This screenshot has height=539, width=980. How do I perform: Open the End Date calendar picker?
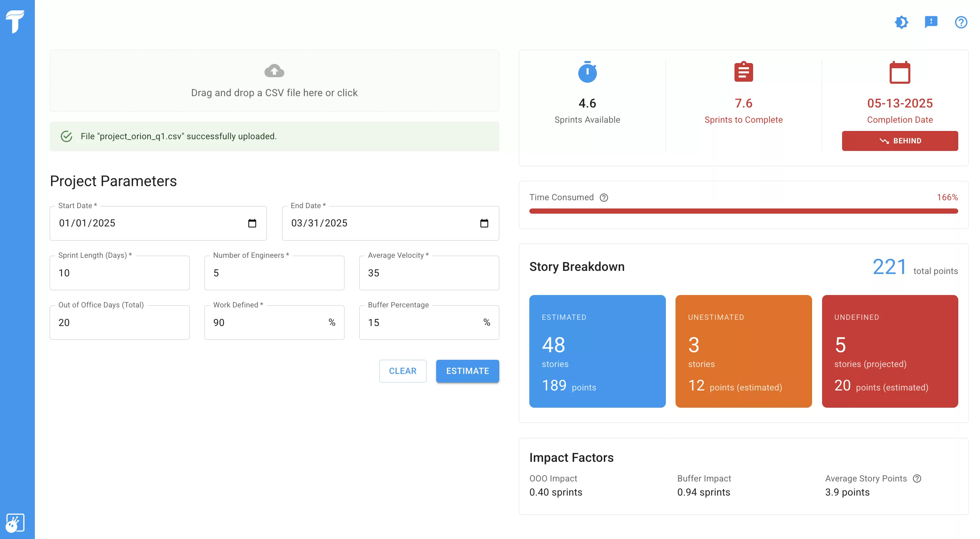(x=484, y=223)
